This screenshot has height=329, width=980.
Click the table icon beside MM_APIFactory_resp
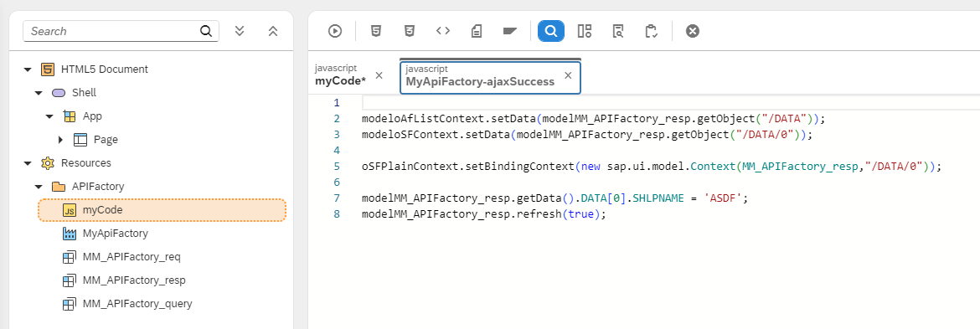click(70, 280)
